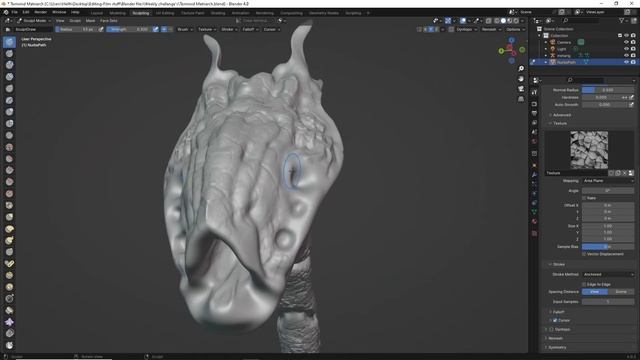
Task: Open the Output properties tab icon
Action: coord(534,113)
